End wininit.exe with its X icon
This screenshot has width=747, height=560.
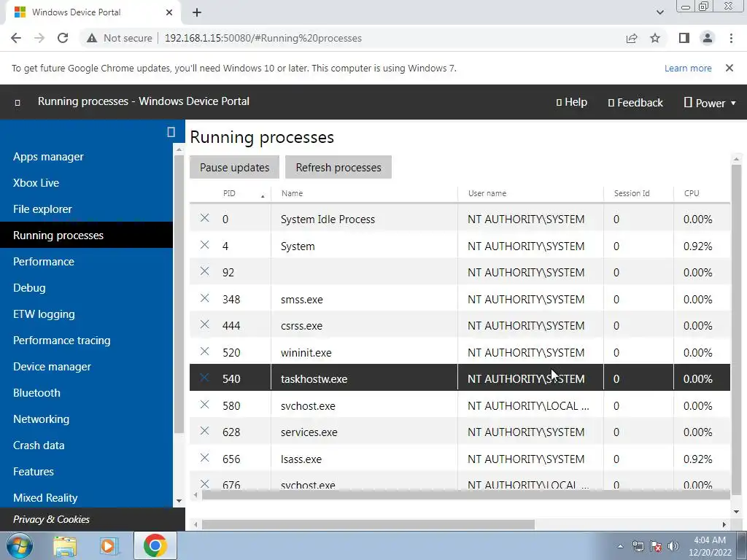click(204, 351)
